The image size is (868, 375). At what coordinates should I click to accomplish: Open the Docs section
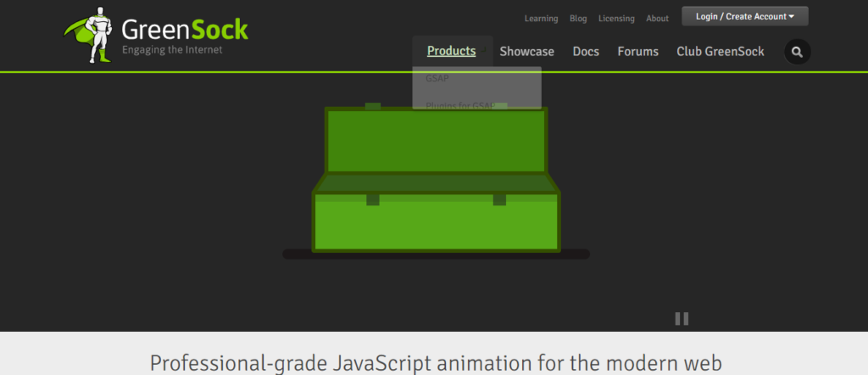click(x=586, y=52)
